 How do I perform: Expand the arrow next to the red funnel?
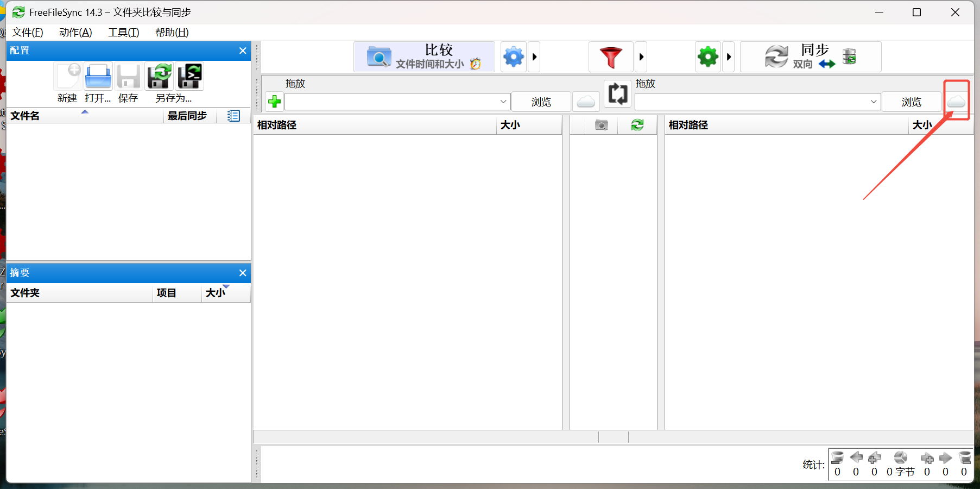tap(641, 57)
